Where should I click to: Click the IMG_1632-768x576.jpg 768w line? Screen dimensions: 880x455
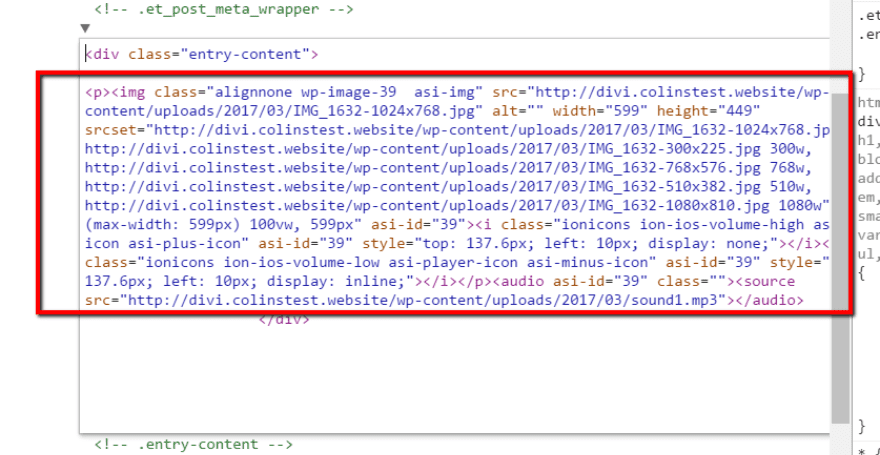tap(448, 168)
